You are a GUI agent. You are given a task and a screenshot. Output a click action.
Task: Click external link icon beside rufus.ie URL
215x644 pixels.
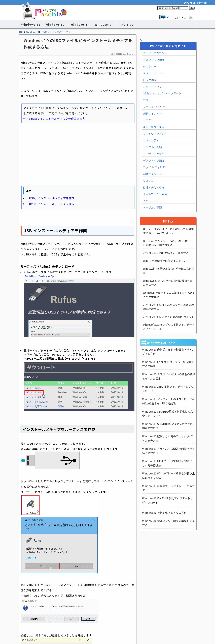(26, 276)
